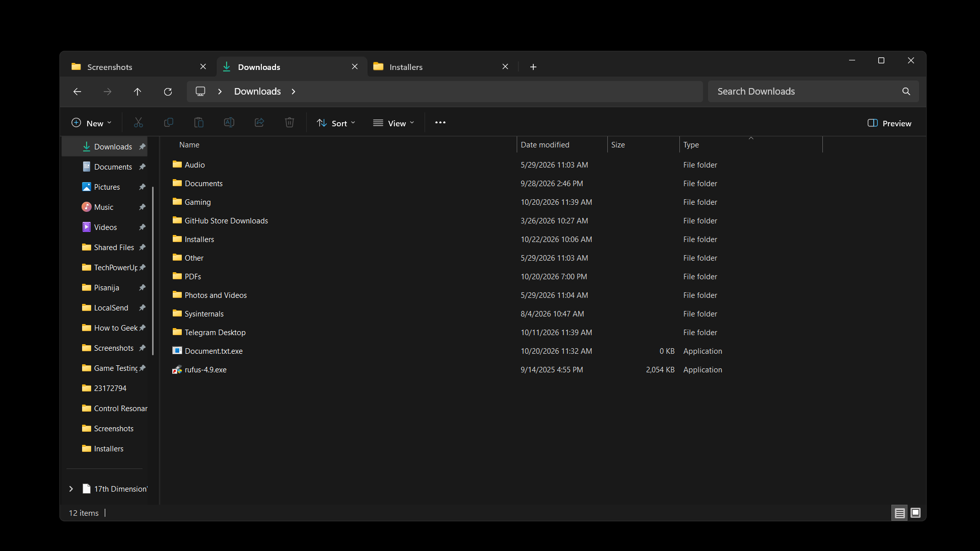Click the Paste clipboard icon

click(x=199, y=123)
